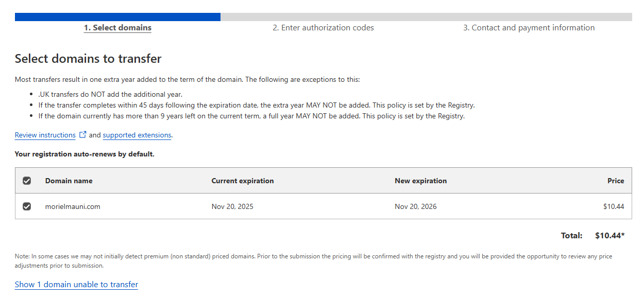Click the Total $10.44* amount
This screenshot has width=644, height=298.
pos(609,236)
